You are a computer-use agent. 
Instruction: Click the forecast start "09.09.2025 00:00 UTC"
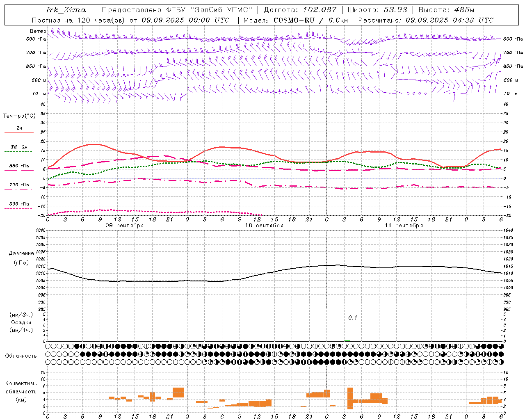[x=185, y=20]
